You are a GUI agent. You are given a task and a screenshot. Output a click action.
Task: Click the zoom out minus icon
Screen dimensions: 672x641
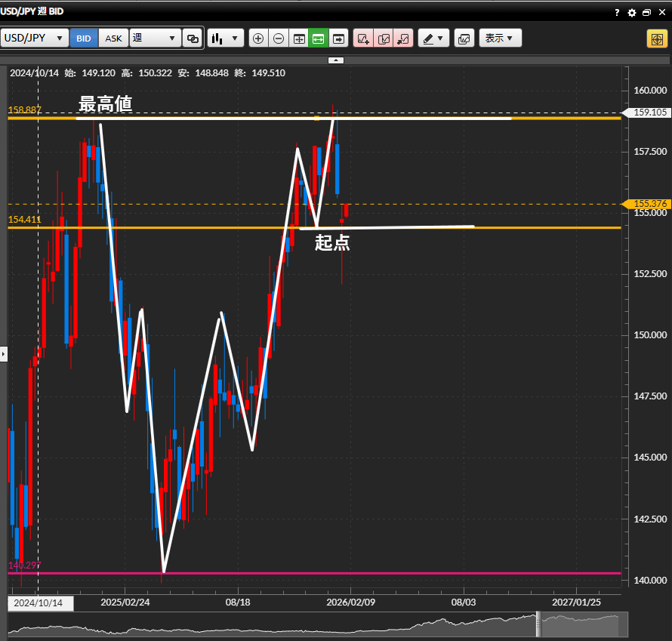pyautogui.click(x=279, y=39)
